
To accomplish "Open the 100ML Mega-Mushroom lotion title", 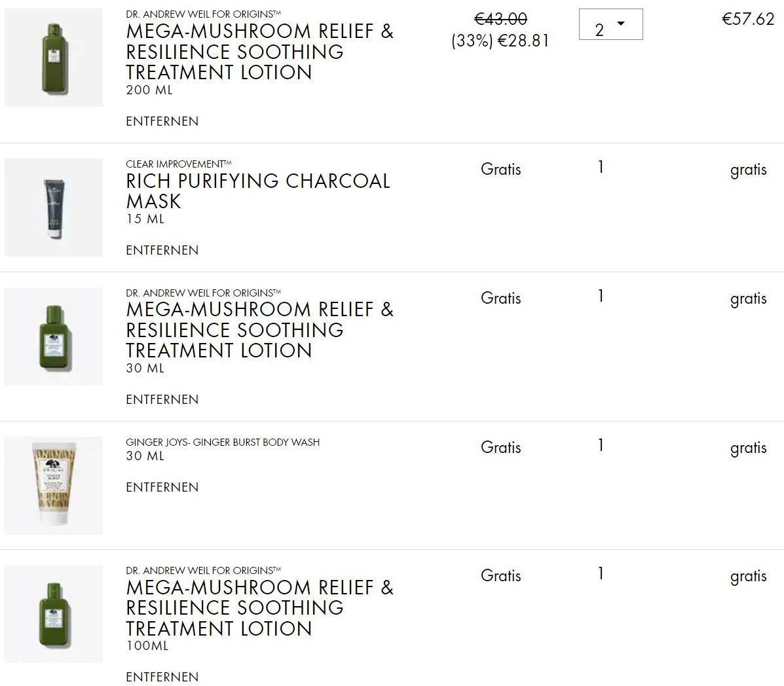I will click(259, 608).
